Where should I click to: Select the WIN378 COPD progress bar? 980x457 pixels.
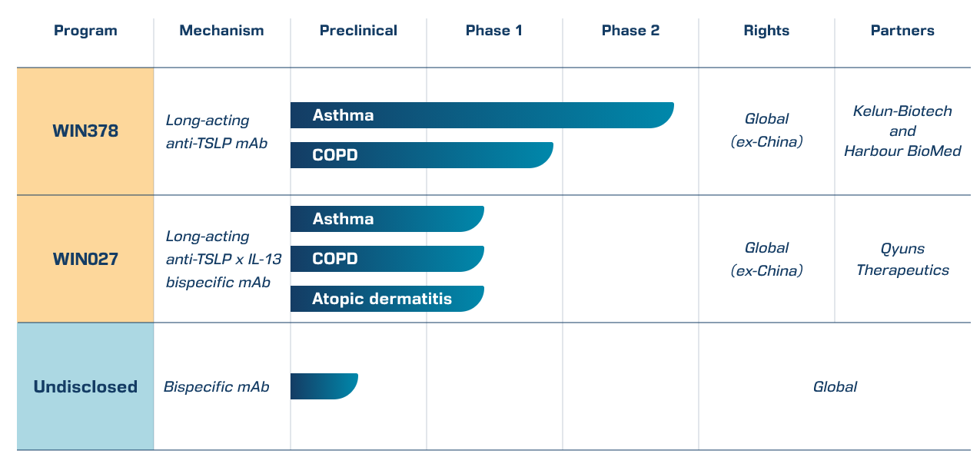pyautogui.click(x=421, y=155)
